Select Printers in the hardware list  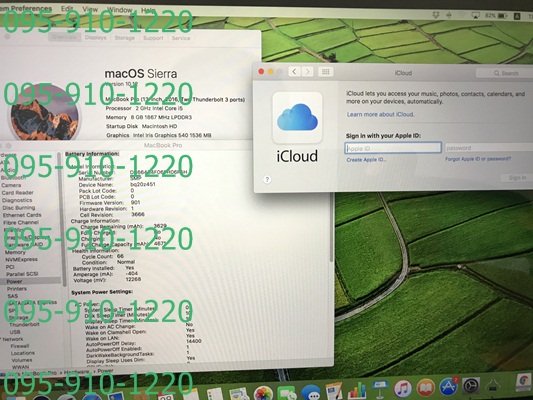click(17, 289)
